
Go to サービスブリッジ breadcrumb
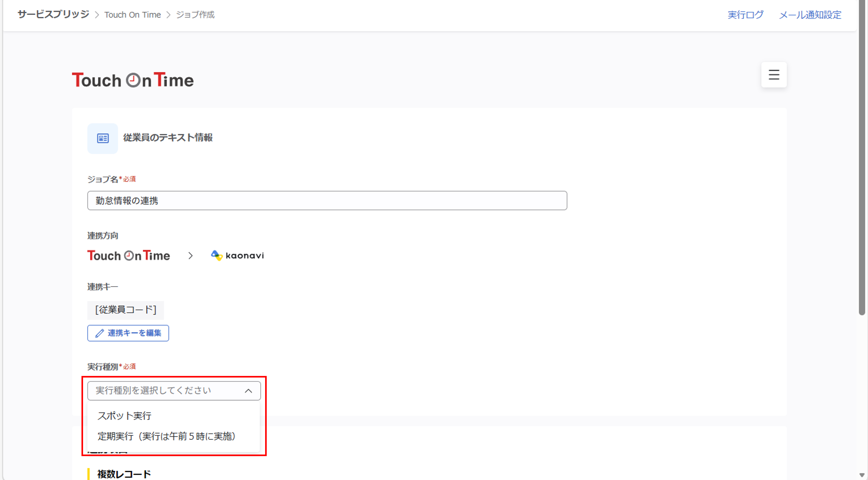(x=53, y=14)
